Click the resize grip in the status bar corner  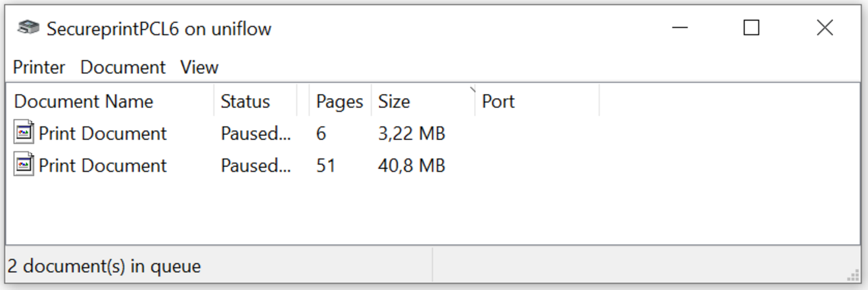854,275
